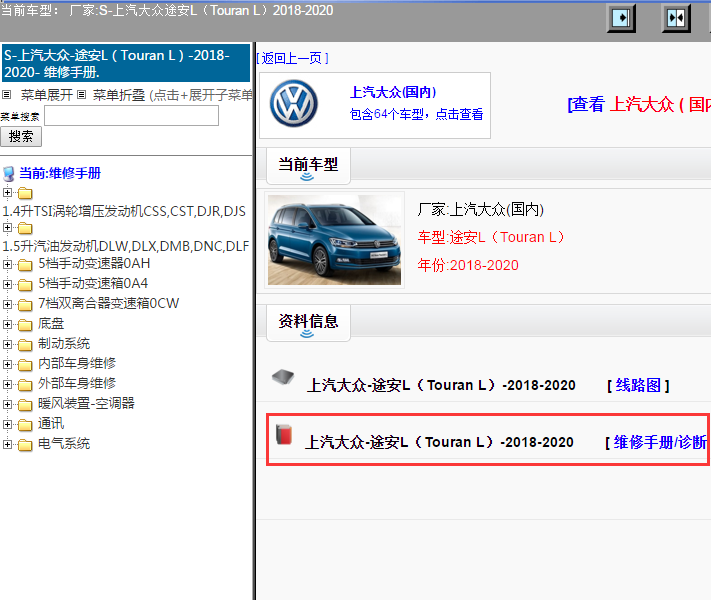Image resolution: width=711 pixels, height=600 pixels.
Task: Click the folder icon beside 5档手动变速箱0A4
Action: pos(25,284)
